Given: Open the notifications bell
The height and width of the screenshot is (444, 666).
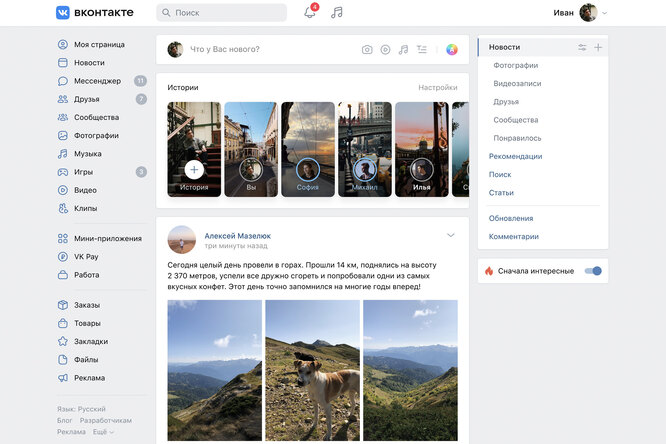Looking at the screenshot, I should point(310,13).
